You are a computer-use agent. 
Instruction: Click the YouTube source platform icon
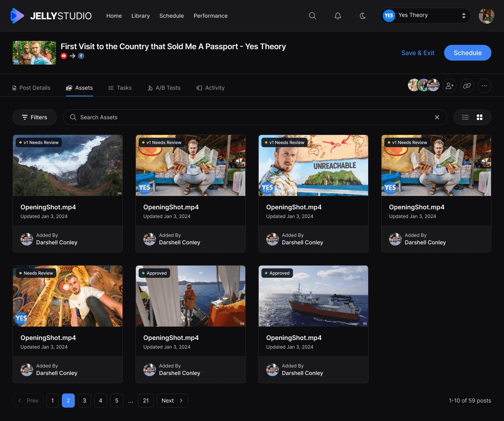[64, 56]
